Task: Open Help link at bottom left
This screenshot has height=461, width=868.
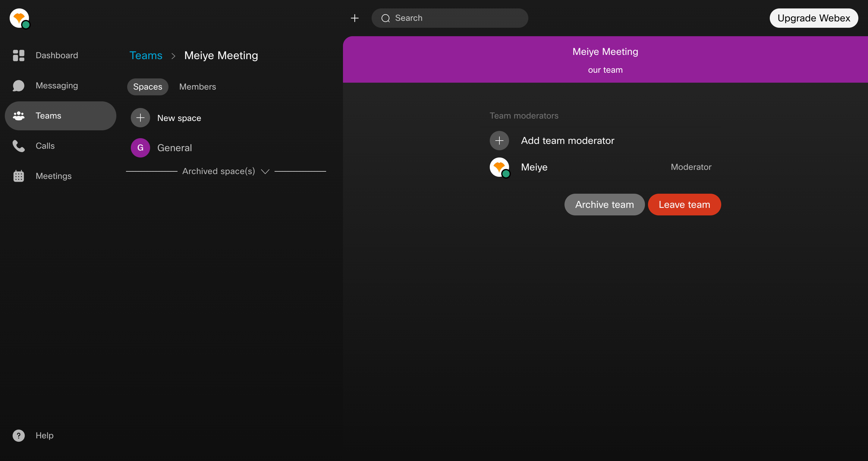Action: point(45,435)
